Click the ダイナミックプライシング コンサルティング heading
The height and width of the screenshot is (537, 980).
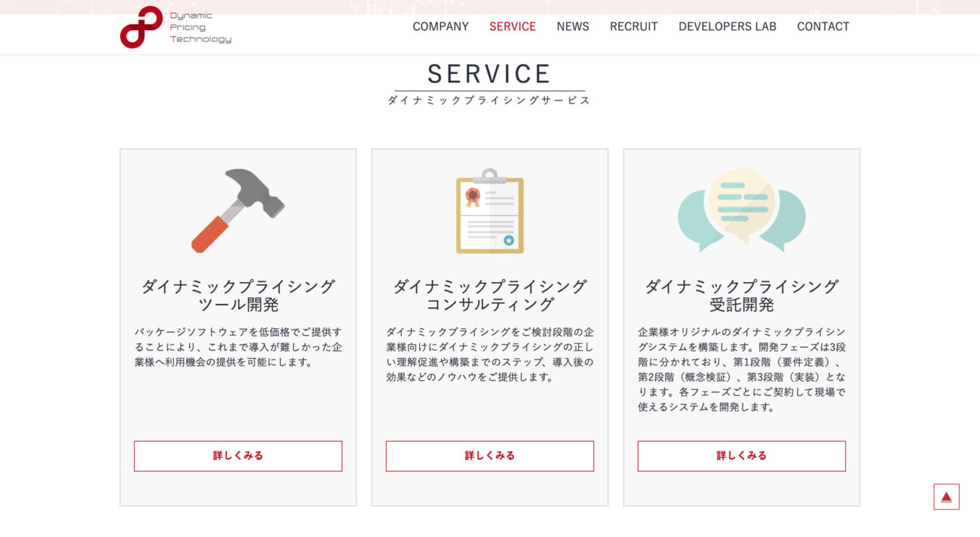(x=489, y=295)
